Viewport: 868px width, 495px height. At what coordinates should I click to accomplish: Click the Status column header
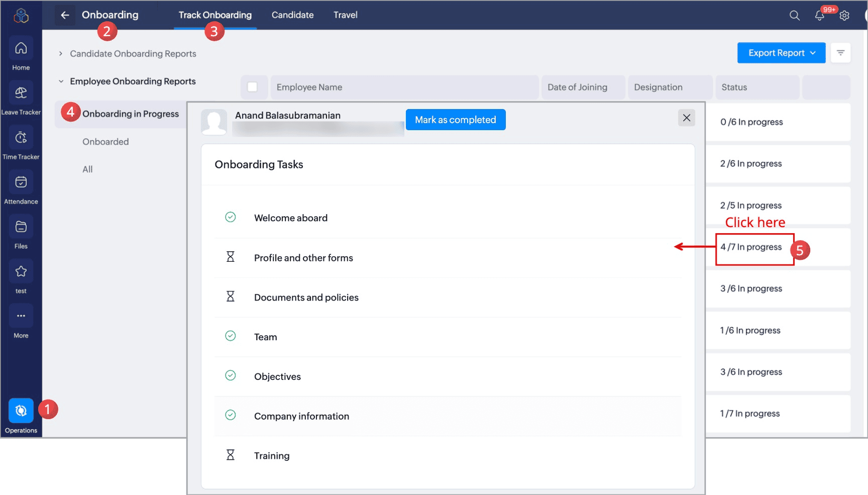coord(757,87)
